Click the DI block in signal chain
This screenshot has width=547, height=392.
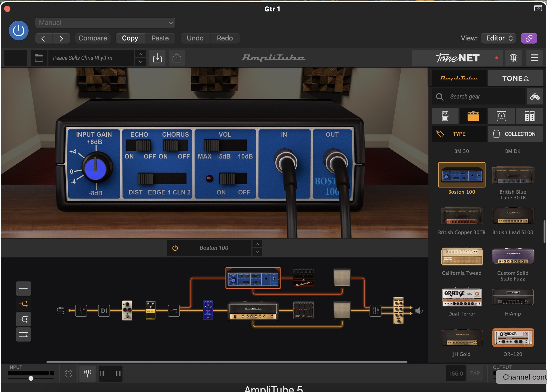[x=104, y=311]
